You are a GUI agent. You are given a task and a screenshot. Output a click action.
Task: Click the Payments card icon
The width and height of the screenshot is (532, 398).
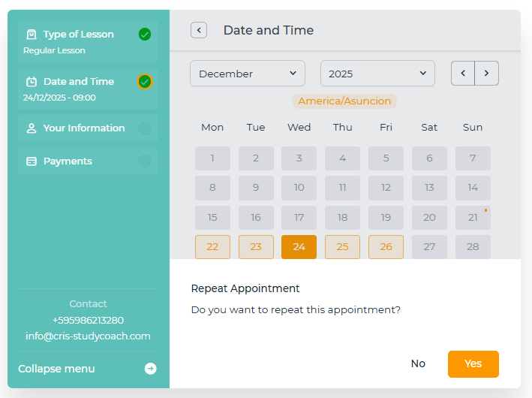tap(32, 161)
